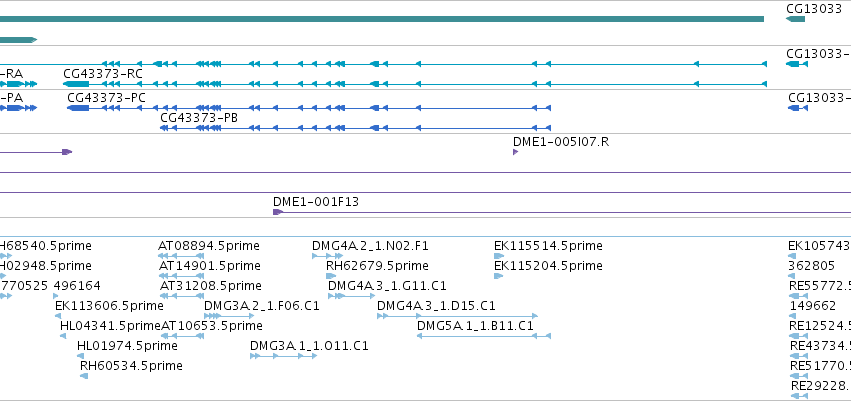The width and height of the screenshot is (851, 401).
Task: Click the DME1-001F13 purple start block
Action: pyautogui.click(x=278, y=212)
